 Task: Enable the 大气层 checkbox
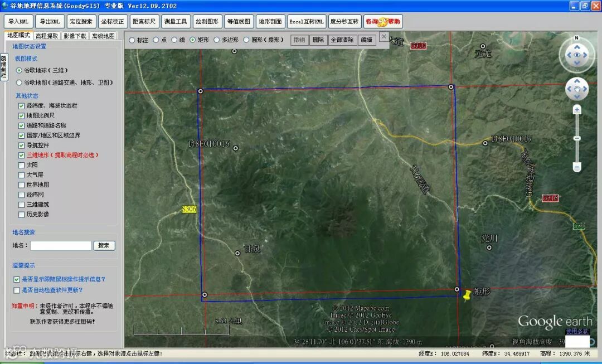tap(22, 175)
